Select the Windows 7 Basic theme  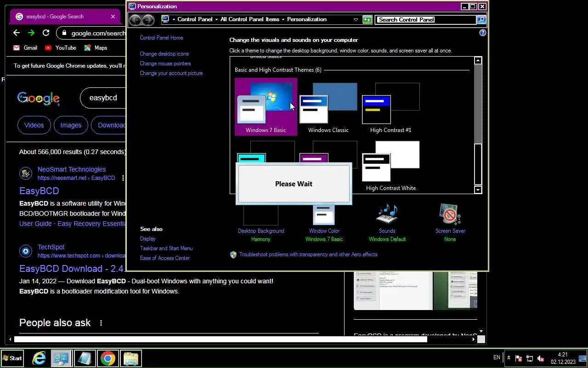[x=266, y=107]
